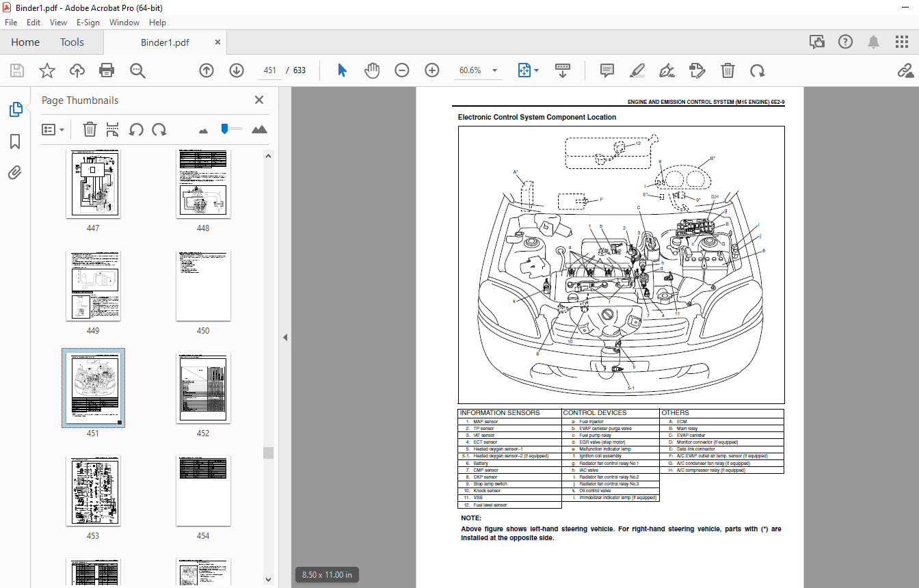Bookmark this file with the star icon
This screenshot has height=588, width=919.
coord(46,70)
